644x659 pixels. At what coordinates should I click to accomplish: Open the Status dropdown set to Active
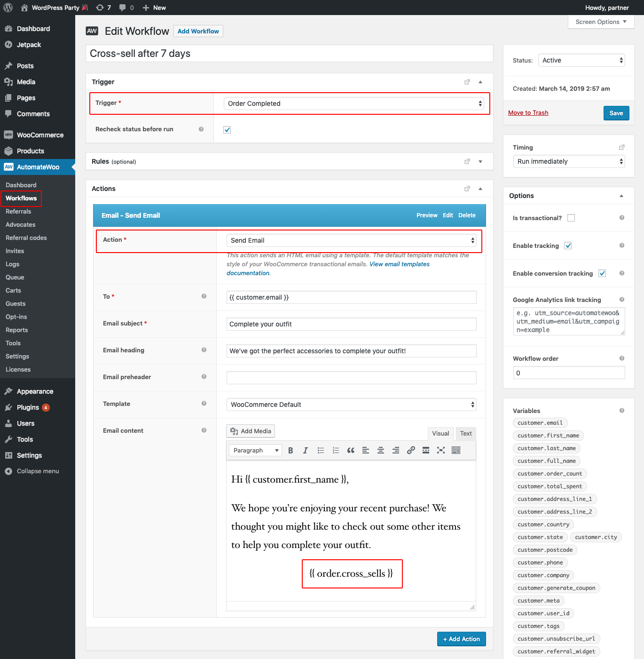coord(581,60)
